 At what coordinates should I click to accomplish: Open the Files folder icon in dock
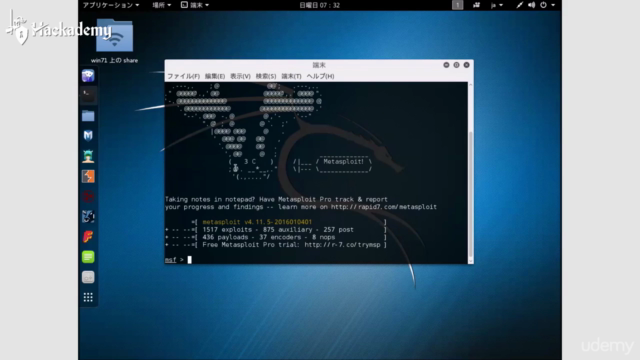pos(88,116)
